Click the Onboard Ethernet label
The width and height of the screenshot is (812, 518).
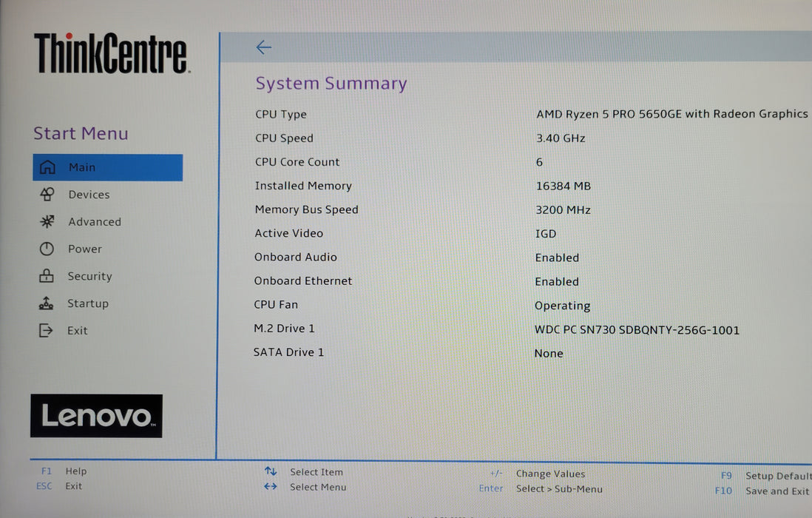[303, 281]
